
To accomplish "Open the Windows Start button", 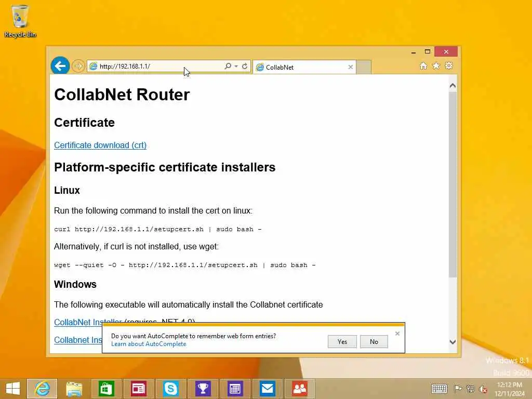I will 13,389.
